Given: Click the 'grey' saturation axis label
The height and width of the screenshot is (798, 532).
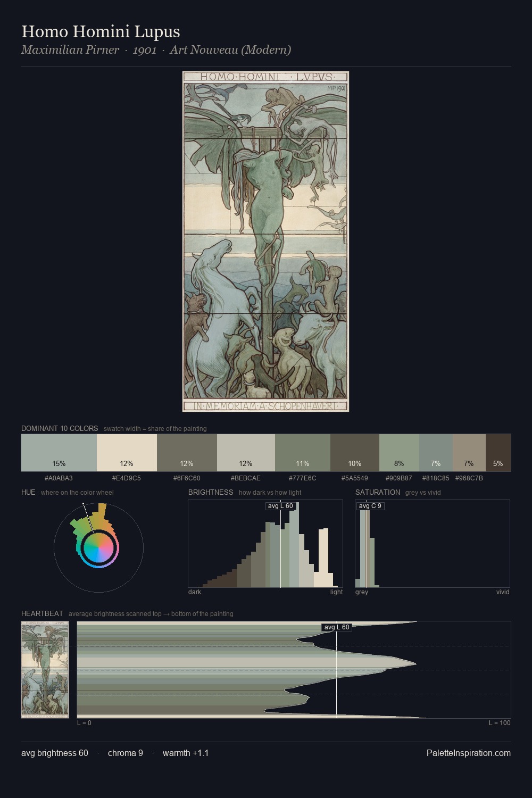Looking at the screenshot, I should 362,592.
